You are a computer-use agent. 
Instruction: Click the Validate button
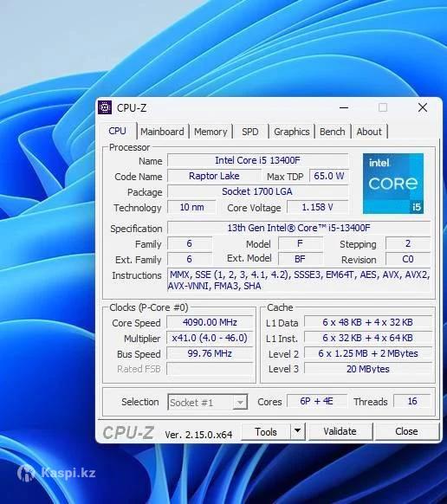click(340, 431)
